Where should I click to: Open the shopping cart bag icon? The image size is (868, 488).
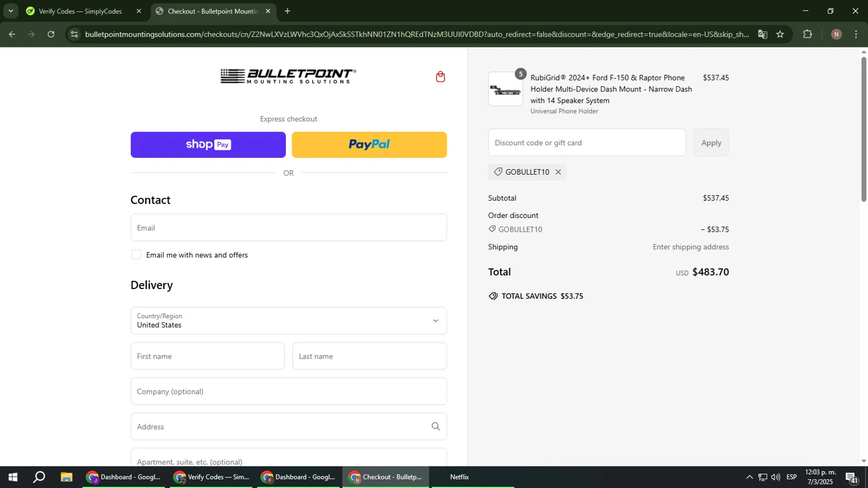440,77
